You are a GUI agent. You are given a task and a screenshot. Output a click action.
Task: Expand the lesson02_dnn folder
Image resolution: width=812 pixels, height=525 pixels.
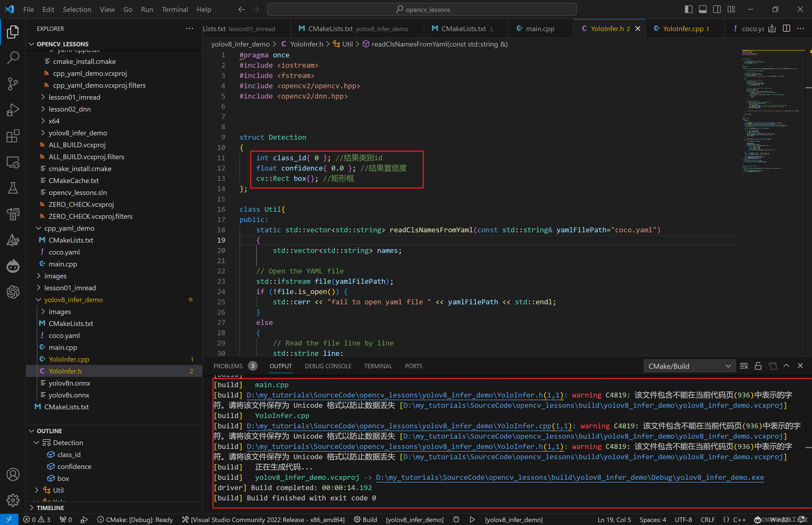tap(70, 109)
